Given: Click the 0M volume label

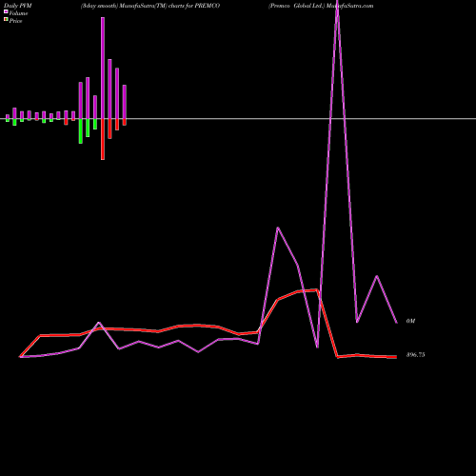Looking at the screenshot, I should [x=410, y=321].
